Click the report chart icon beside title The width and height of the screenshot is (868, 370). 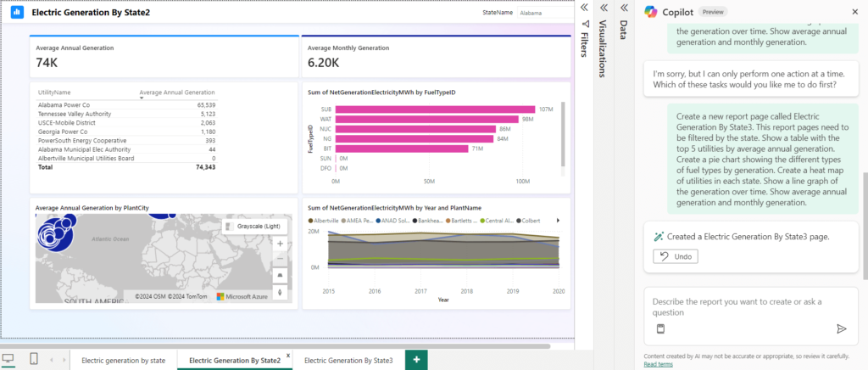pos(16,13)
